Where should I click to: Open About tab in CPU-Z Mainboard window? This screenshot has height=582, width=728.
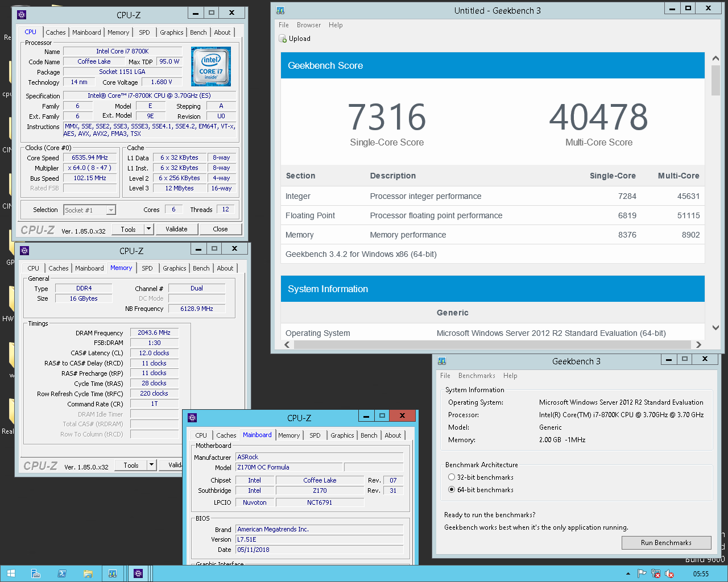coord(393,435)
